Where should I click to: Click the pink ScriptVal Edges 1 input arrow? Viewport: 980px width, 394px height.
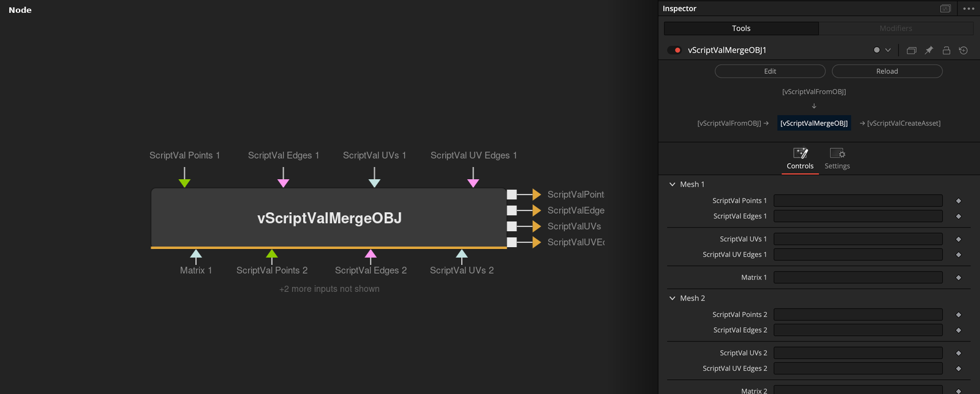tap(283, 182)
